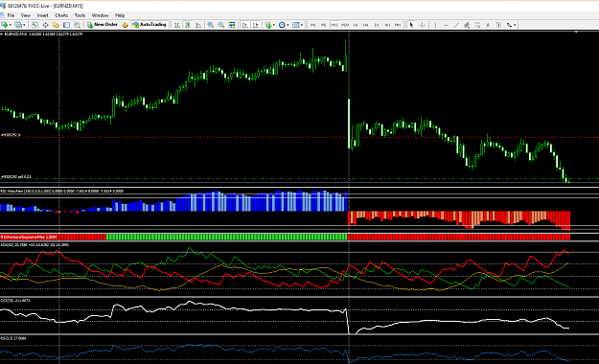This screenshot has width=599, height=364.
Task: Open the Insert menu
Action: click(x=42, y=15)
